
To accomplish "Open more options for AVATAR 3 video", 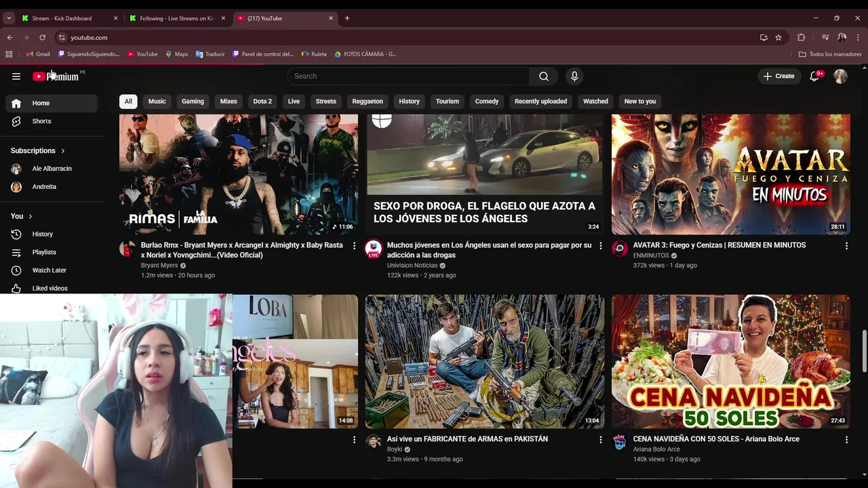I will 846,246.
